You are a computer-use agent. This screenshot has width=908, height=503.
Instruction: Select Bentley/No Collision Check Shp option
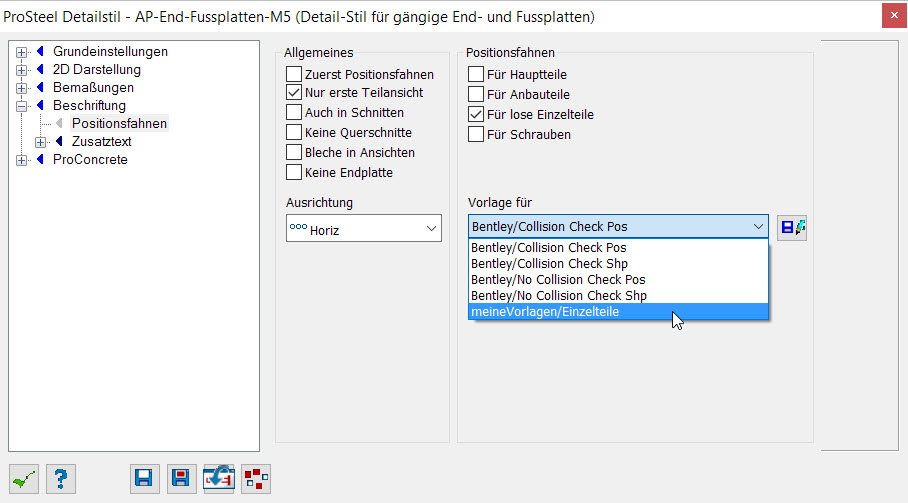pos(618,295)
